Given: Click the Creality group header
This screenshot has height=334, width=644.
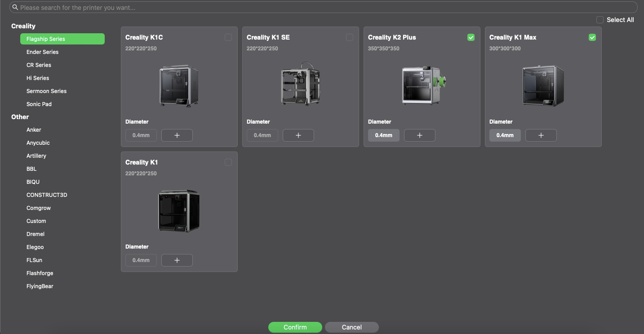Looking at the screenshot, I should tap(23, 26).
